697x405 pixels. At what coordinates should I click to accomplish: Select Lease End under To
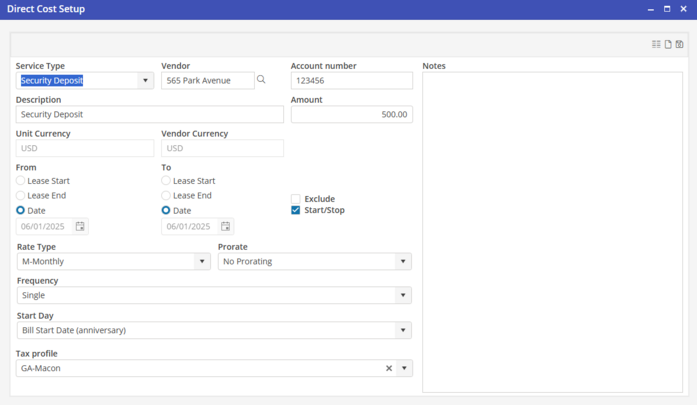coord(166,196)
